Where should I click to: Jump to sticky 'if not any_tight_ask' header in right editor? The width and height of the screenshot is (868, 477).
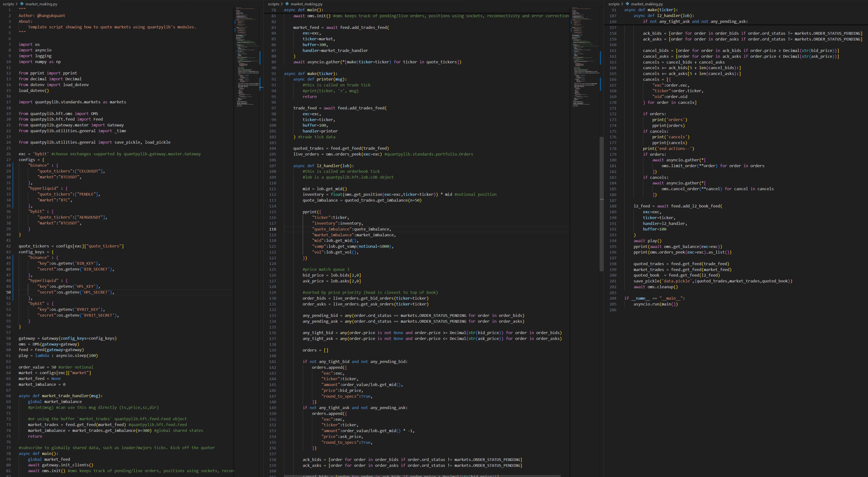coord(695,21)
